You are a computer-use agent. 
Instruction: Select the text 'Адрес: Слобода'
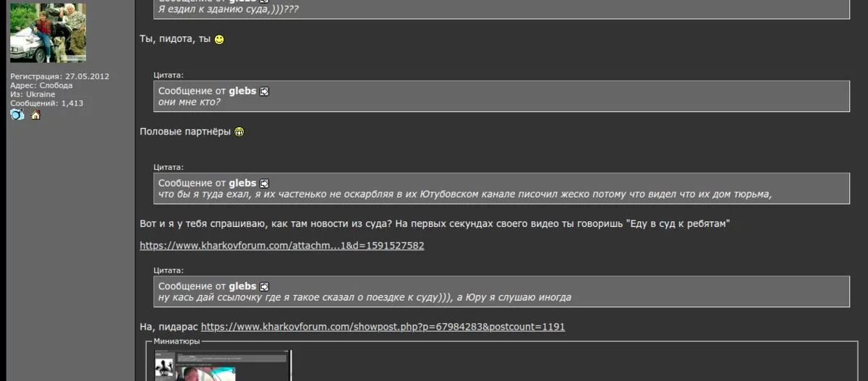click(41, 85)
